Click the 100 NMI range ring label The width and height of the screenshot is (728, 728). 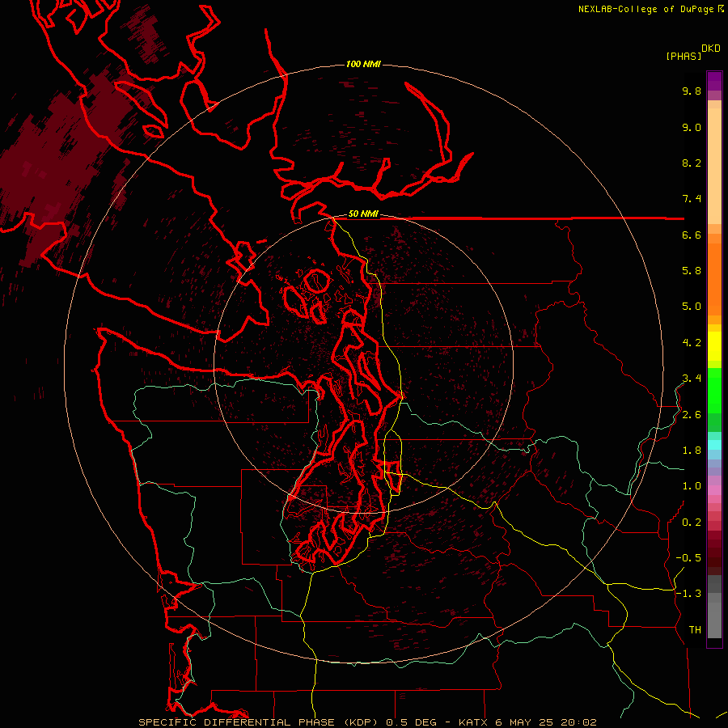coord(363,64)
